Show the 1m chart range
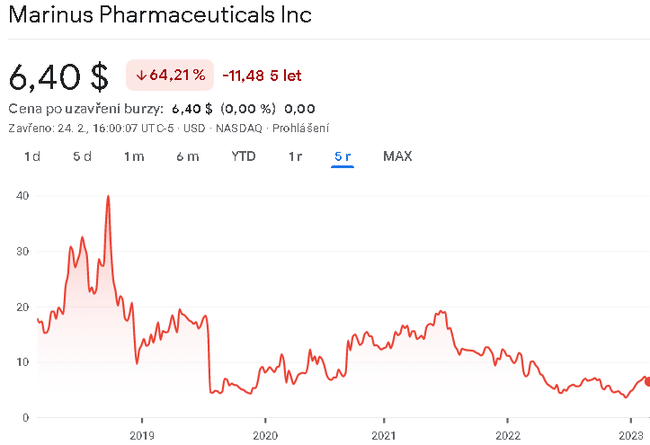Screen dimensions: 650x445 tap(134, 156)
